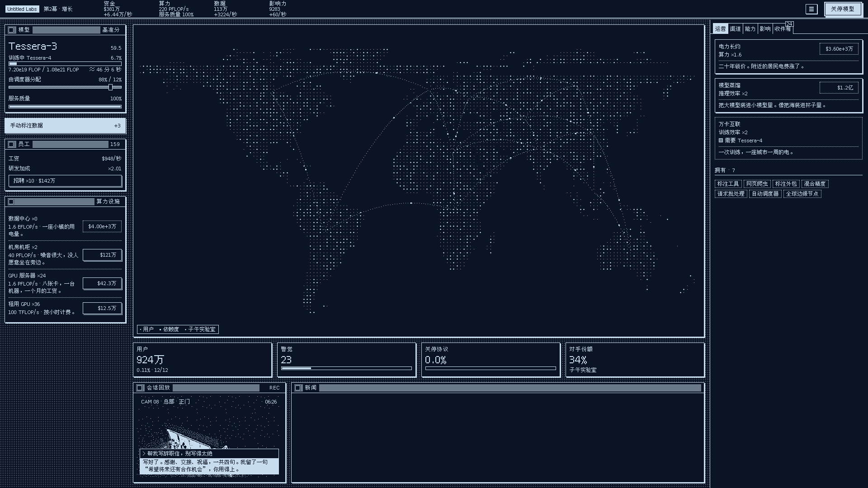Click the 全球边缘节点 owned tag
The image size is (868, 488).
coord(802,194)
